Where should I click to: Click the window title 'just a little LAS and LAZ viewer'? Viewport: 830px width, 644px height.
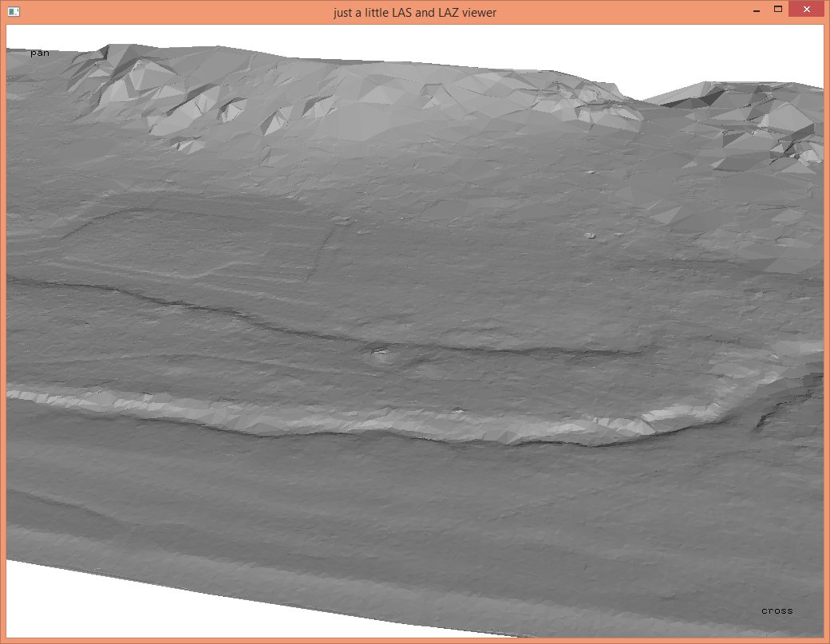[415, 12]
